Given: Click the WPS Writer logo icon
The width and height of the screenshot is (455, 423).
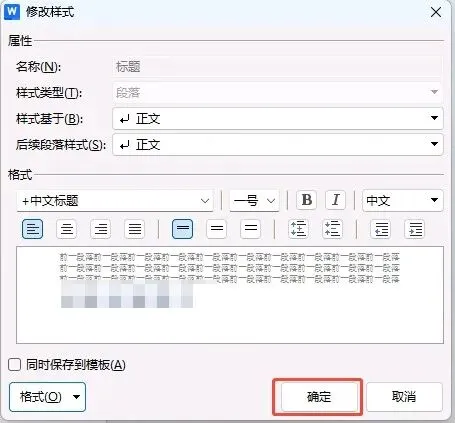Looking at the screenshot, I should (x=12, y=12).
